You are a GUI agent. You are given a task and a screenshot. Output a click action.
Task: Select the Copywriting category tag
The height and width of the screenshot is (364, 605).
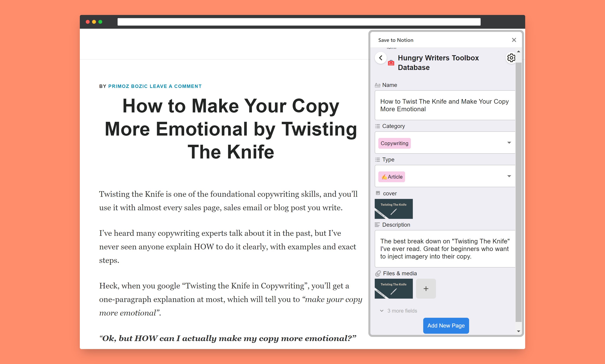pos(394,143)
